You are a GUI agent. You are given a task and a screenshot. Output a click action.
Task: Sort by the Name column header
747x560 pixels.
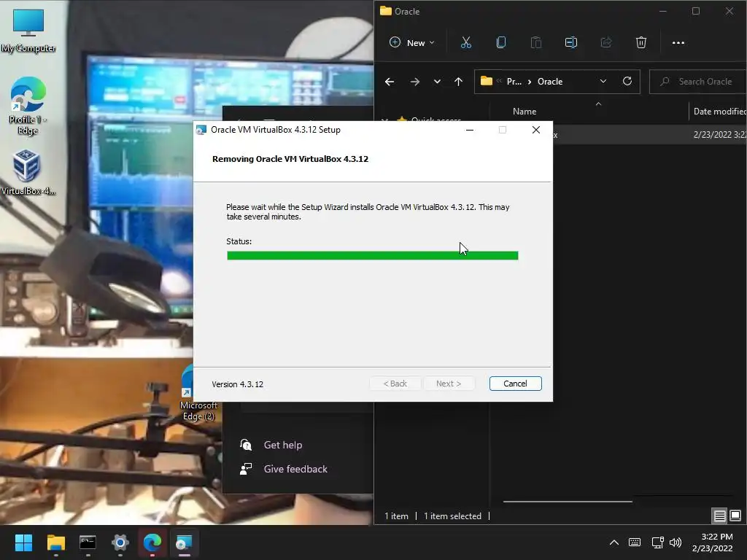click(525, 112)
